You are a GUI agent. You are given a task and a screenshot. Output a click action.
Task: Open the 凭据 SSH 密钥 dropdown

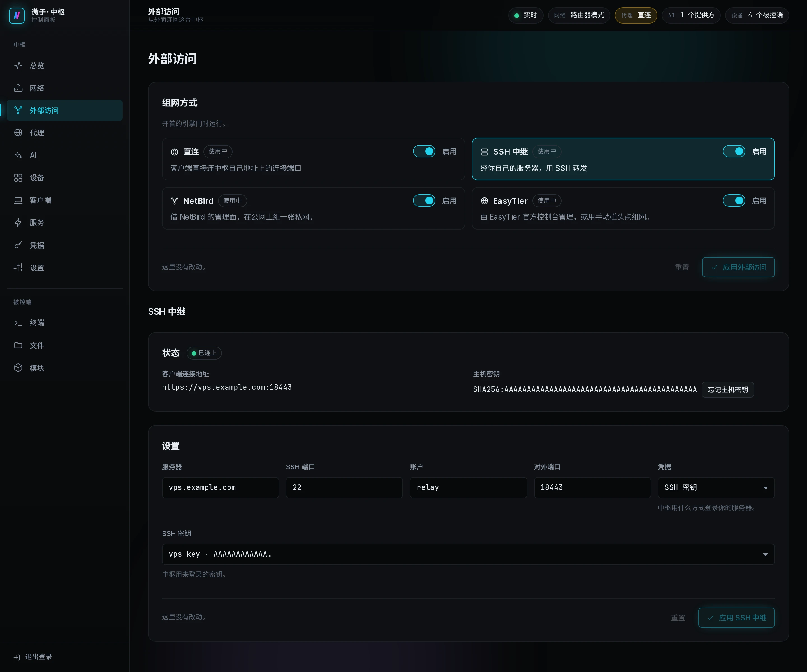point(716,488)
